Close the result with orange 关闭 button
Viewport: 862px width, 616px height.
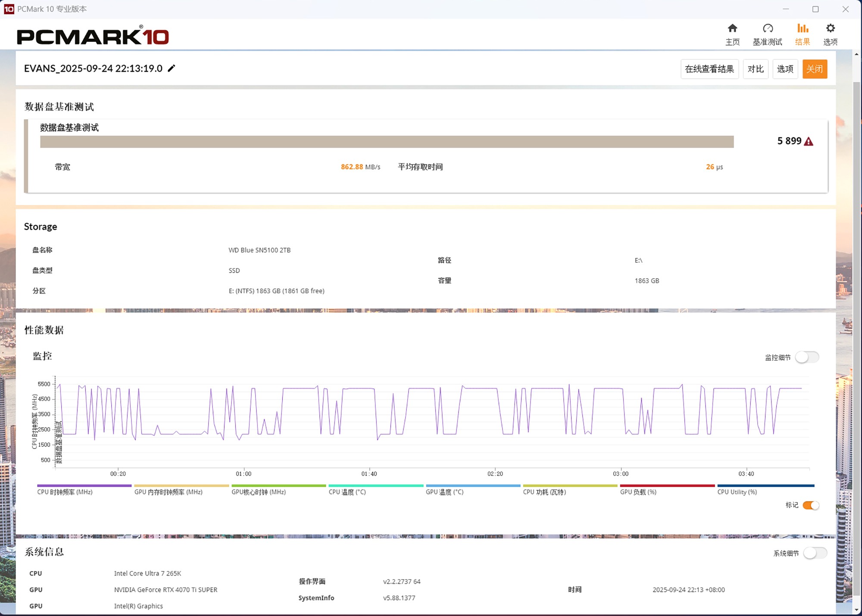tap(814, 69)
